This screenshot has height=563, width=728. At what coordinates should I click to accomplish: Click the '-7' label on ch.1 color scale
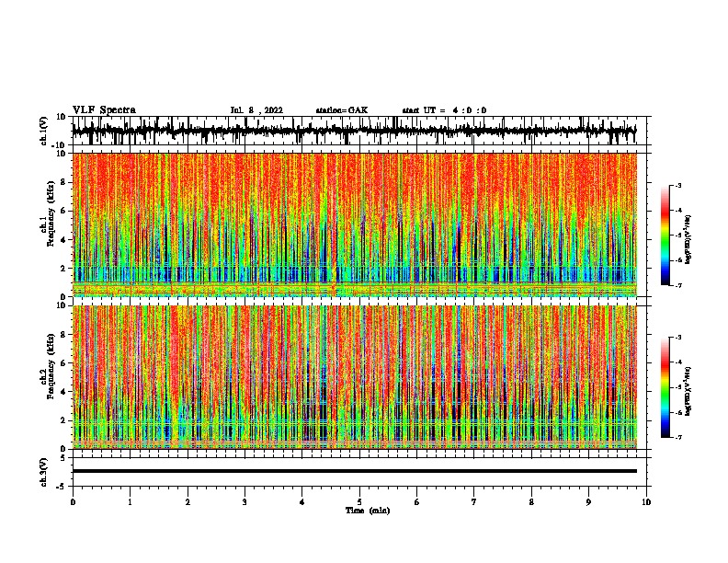[677, 285]
